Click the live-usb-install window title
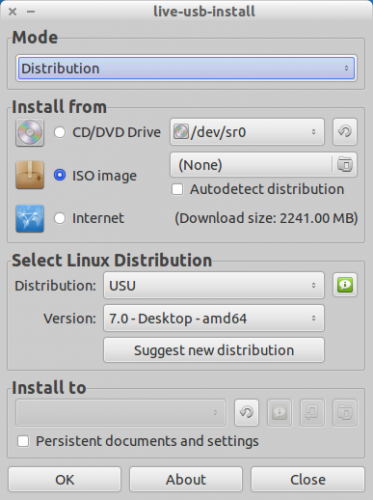The image size is (373, 500). point(204,11)
